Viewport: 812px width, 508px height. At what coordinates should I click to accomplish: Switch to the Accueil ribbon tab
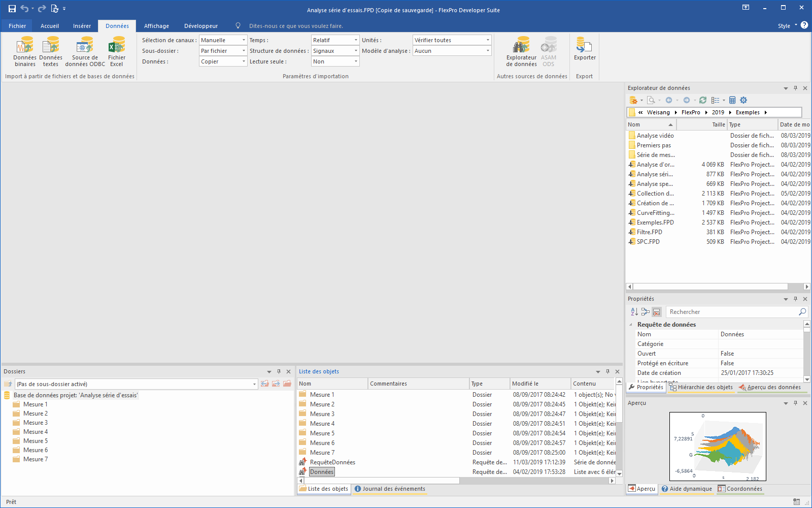tap(50, 26)
